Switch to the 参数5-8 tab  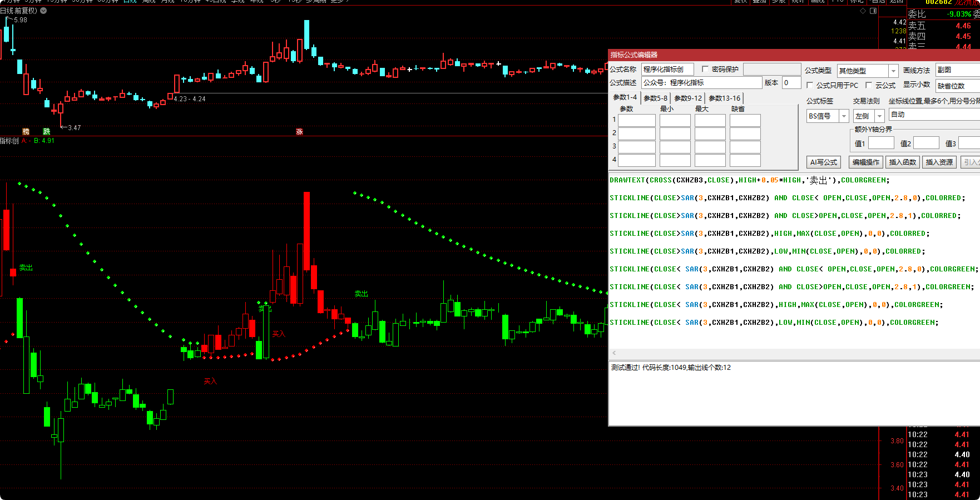655,98
